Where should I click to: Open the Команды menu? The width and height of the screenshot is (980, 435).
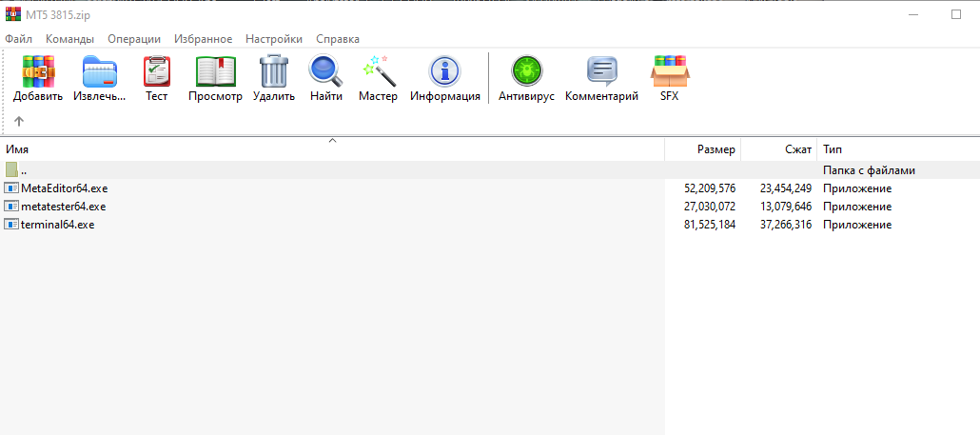point(70,39)
